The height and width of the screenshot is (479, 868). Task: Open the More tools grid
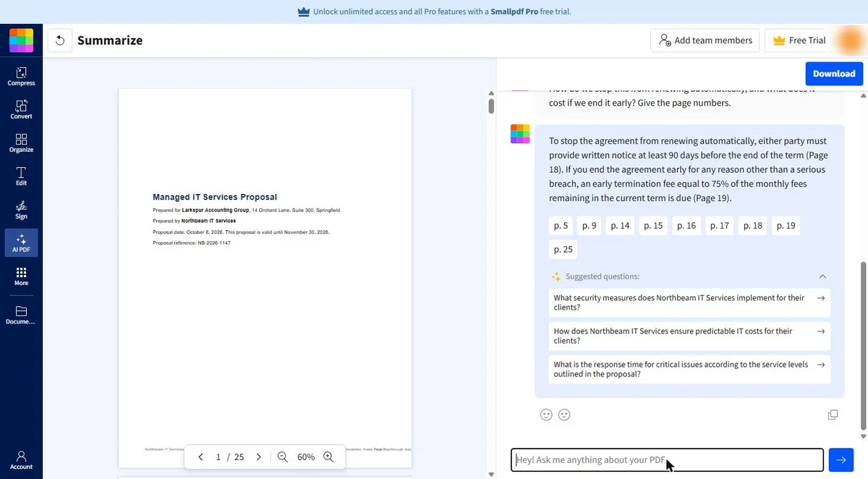[x=21, y=276]
